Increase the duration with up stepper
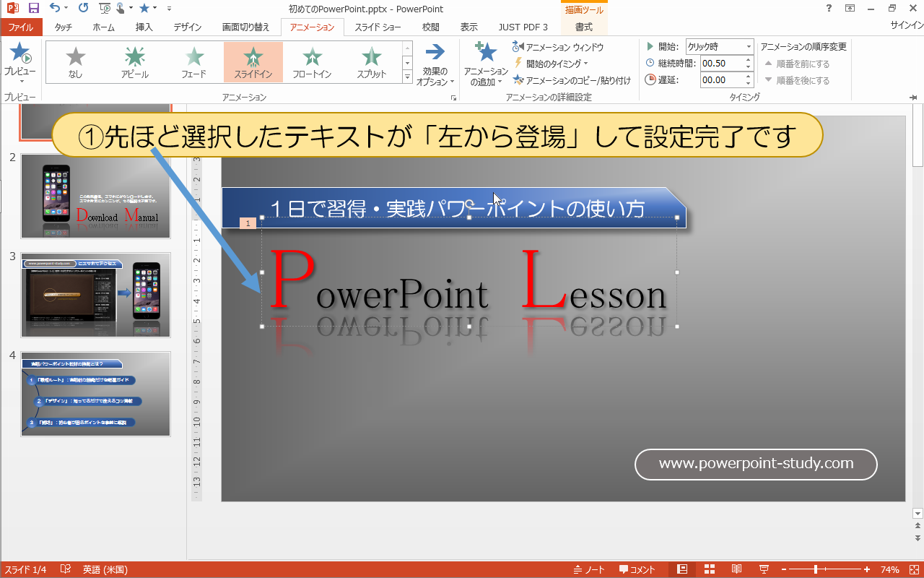 click(749, 60)
